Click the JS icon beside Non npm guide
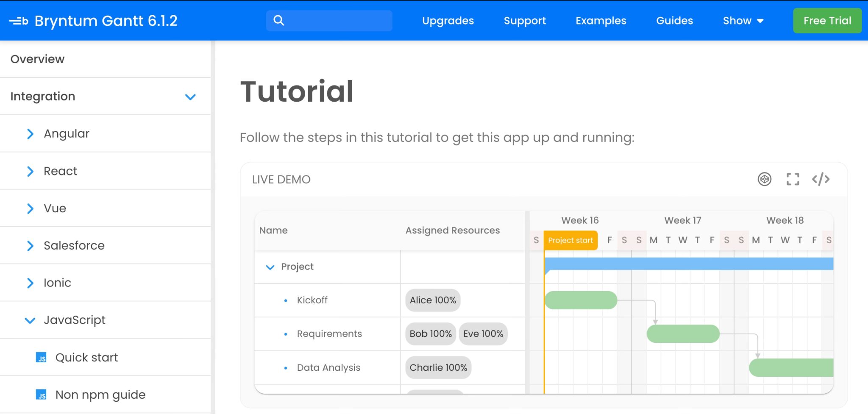Viewport: 868px width, 414px height. [x=41, y=395]
